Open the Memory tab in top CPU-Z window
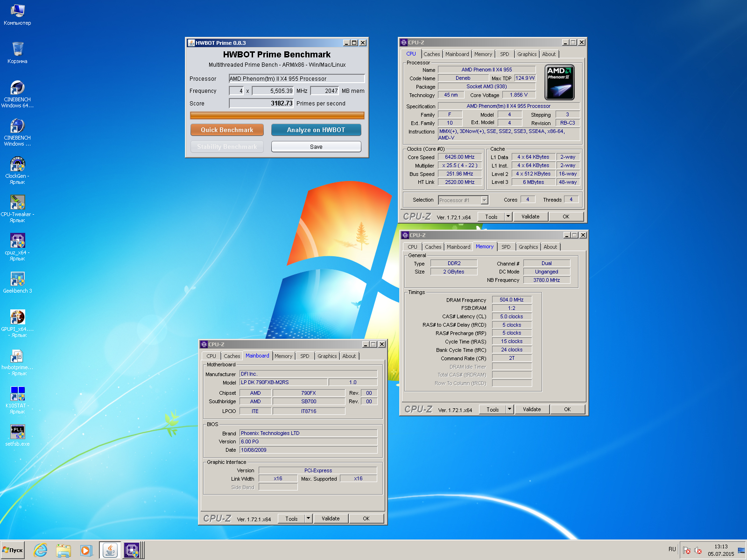 (483, 54)
